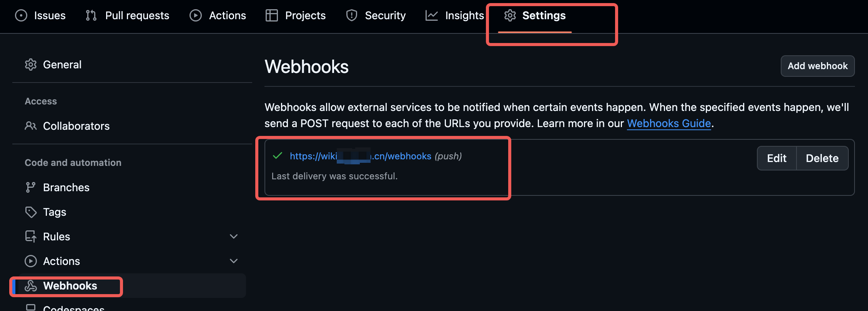Open the top Actions tab
The image size is (868, 311).
click(x=218, y=15)
